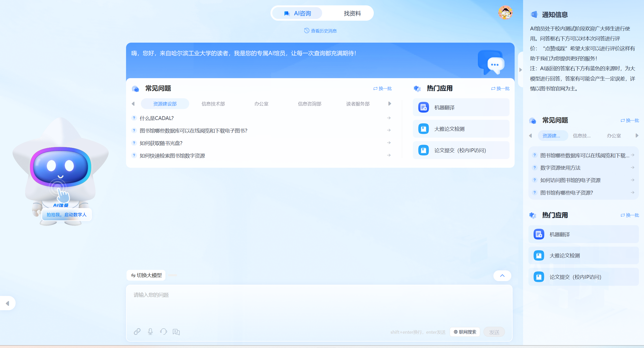This screenshot has width=644, height=348.
Task: Collapse the right sidebar using its arrow handle
Action: pos(520,70)
